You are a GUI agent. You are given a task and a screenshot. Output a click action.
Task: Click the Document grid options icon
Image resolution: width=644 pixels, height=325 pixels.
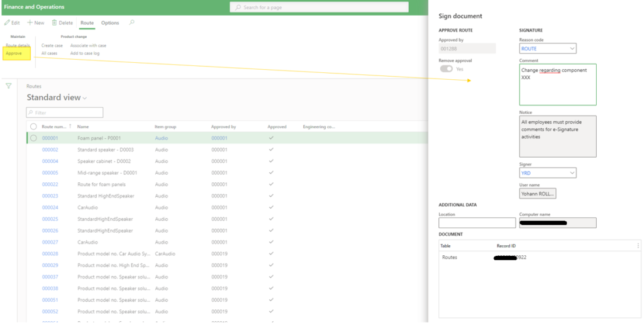coord(638,246)
